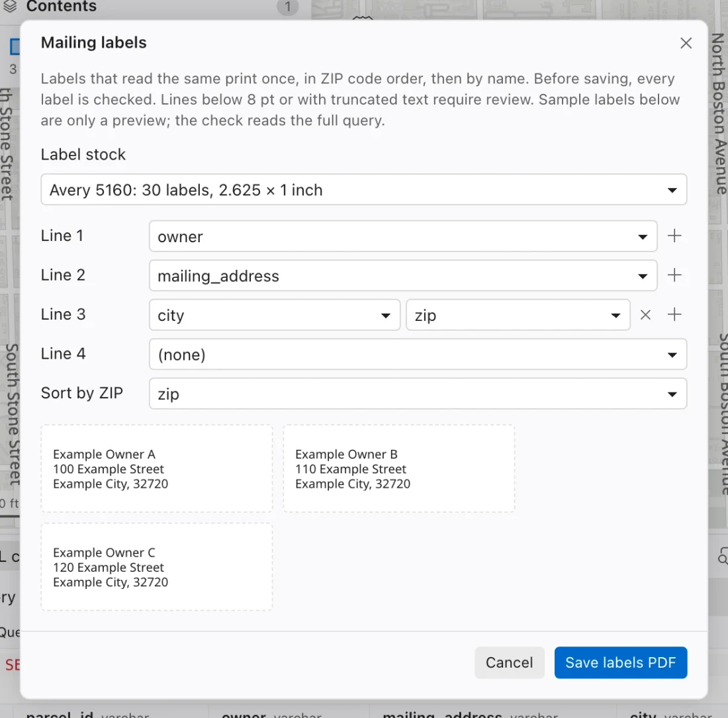The image size is (728, 718).
Task: Add a field to Line 1
Action: (674, 236)
